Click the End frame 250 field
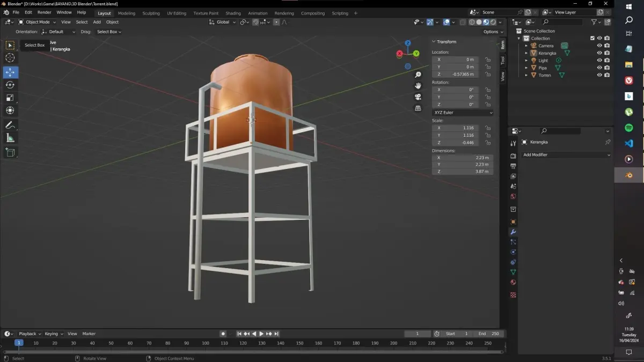Viewport: 644px width, 362px height. click(x=488, y=334)
